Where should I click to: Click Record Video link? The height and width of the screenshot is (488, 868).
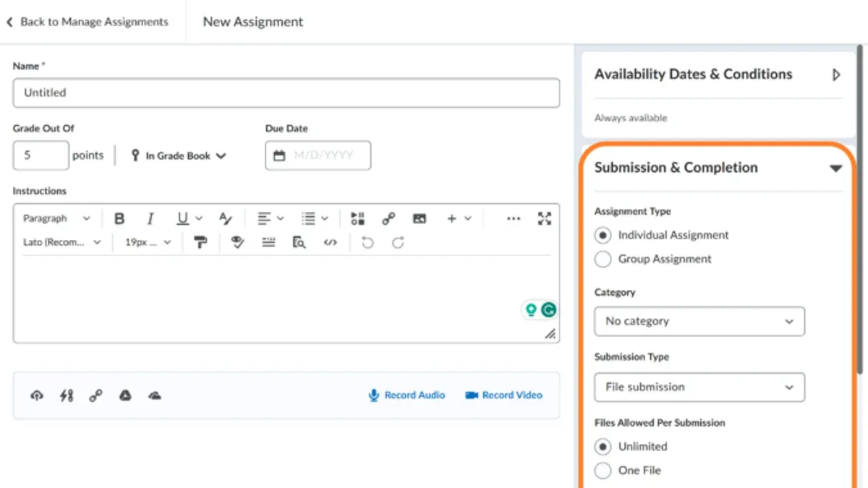click(503, 395)
